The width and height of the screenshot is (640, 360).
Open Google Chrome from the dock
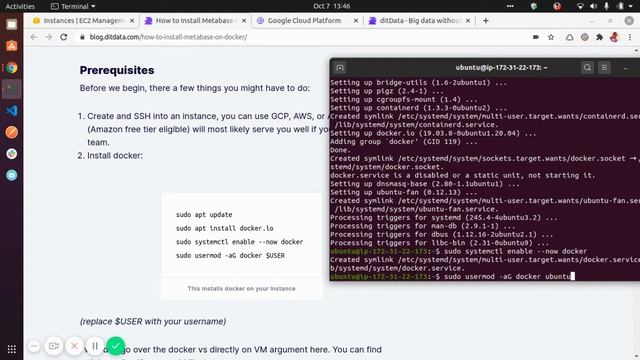click(x=11, y=67)
